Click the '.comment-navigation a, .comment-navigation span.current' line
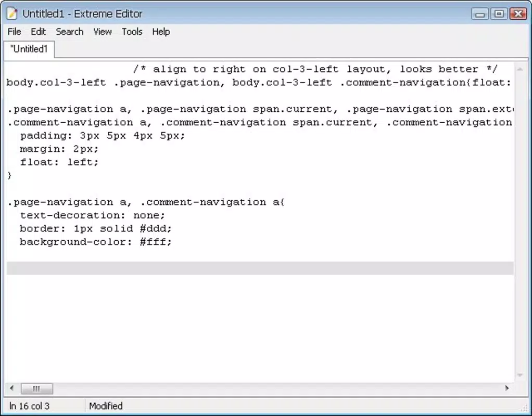 [260, 122]
